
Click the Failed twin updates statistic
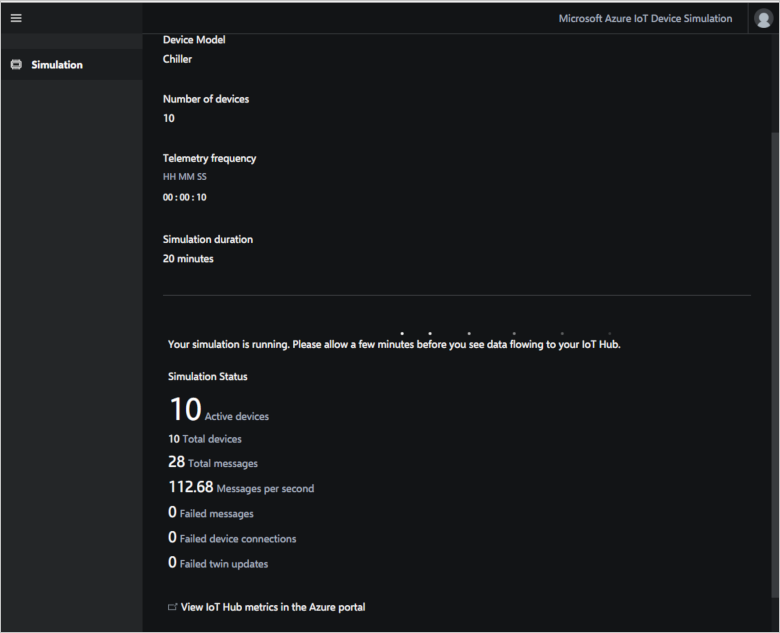click(x=218, y=563)
